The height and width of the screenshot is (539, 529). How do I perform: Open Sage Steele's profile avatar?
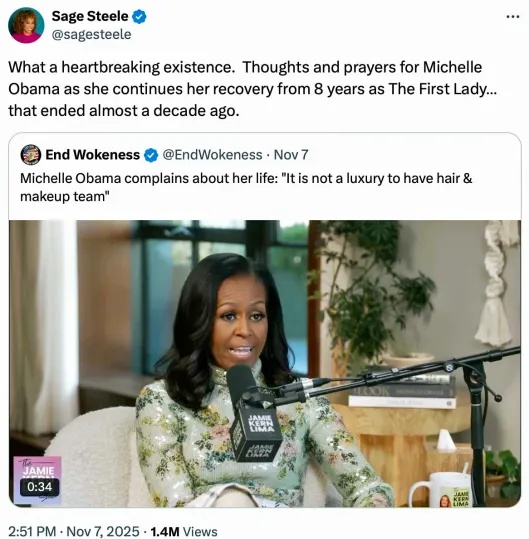tap(26, 25)
